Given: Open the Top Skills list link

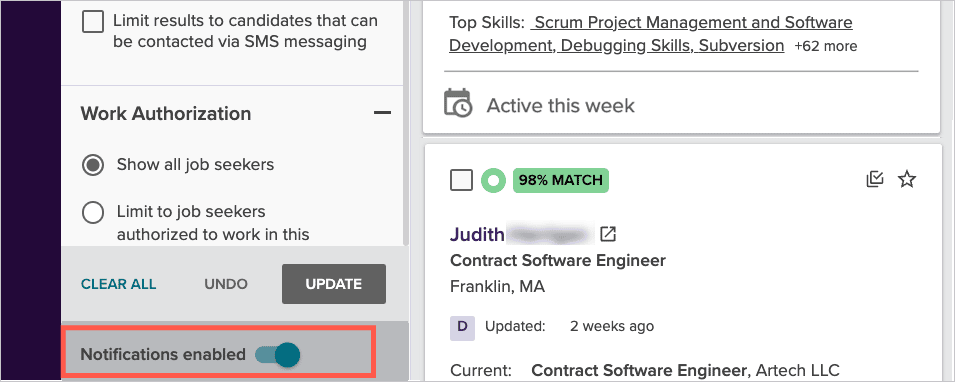Looking at the screenshot, I should pyautogui.click(x=650, y=34).
